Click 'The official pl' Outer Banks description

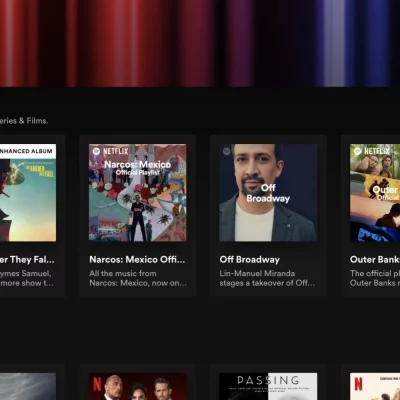point(375,278)
